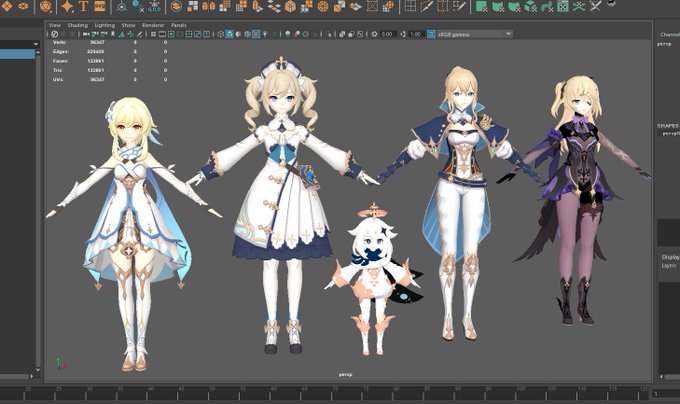Toggle X-Ray display mode
Image resolution: width=680 pixels, height=404 pixels.
click(342, 34)
